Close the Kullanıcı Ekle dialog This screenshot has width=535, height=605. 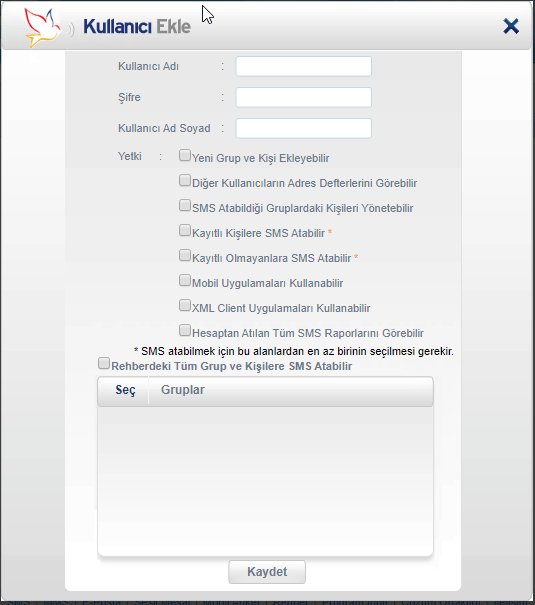pos(511,27)
